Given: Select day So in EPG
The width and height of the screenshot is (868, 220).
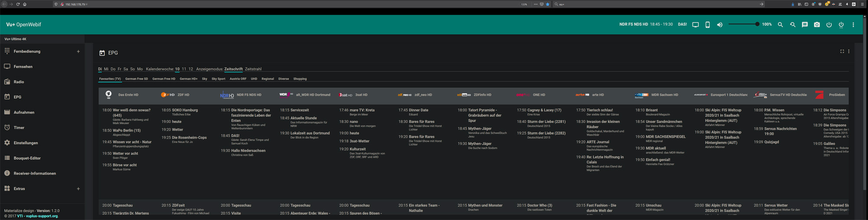Looking at the screenshot, I should [132, 69].
